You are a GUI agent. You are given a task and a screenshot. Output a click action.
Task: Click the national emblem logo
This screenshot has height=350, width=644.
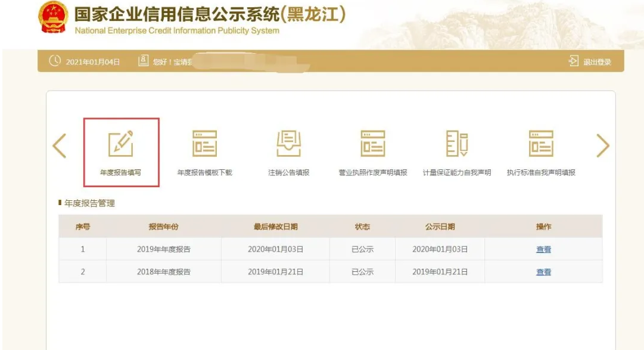click(53, 17)
